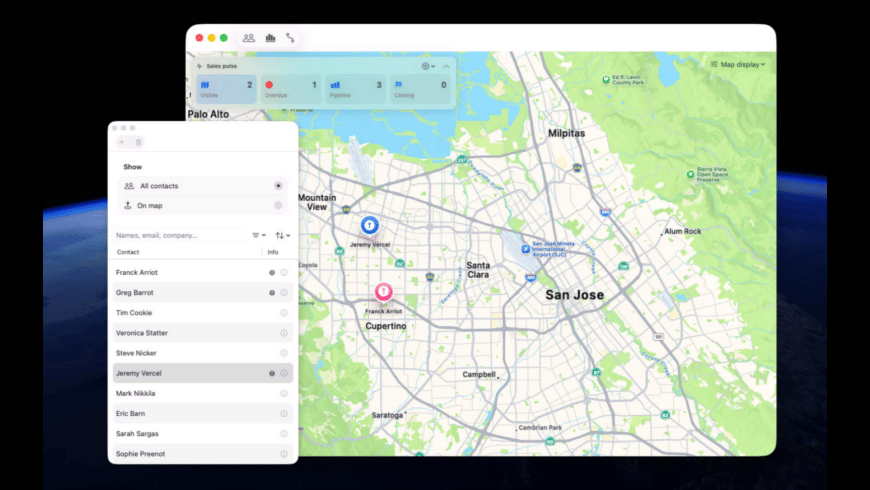Open info icon for Jeremy Vercel
Viewport: 870px width, 490px height.
284,373
